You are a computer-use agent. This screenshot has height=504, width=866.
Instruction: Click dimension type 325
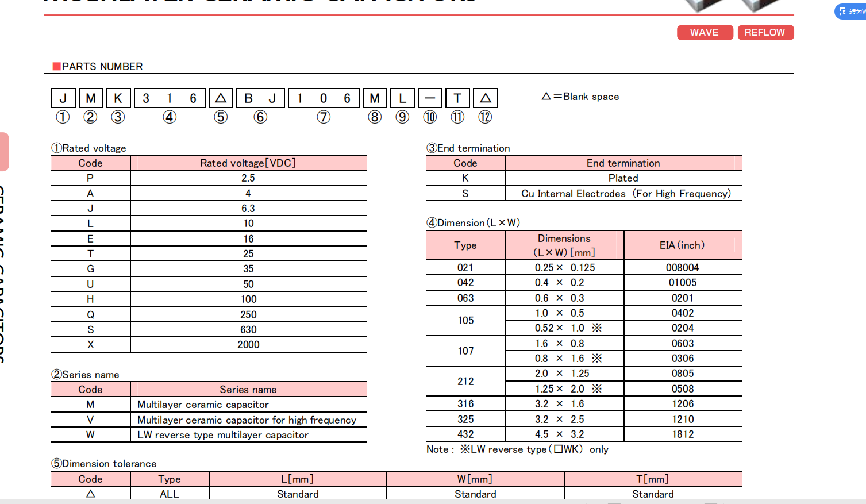click(x=465, y=420)
